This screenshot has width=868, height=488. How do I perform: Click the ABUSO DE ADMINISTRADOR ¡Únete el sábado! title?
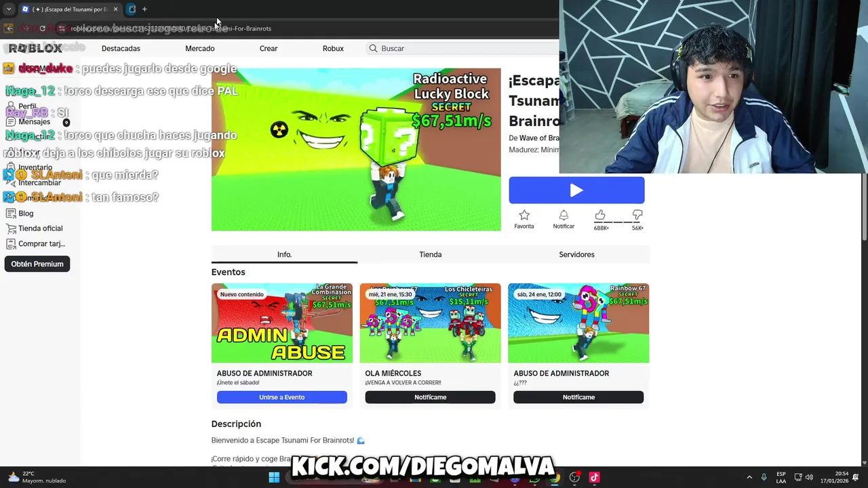point(264,373)
